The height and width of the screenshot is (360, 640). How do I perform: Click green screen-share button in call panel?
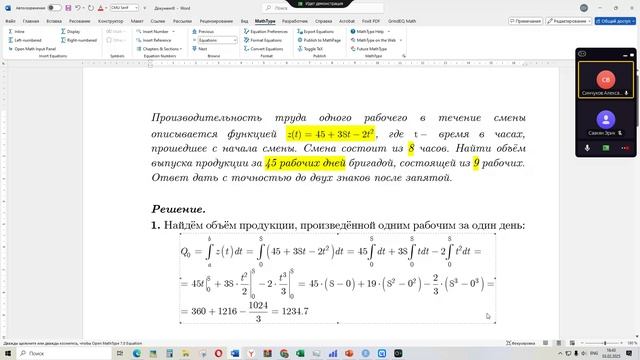(x=606, y=148)
